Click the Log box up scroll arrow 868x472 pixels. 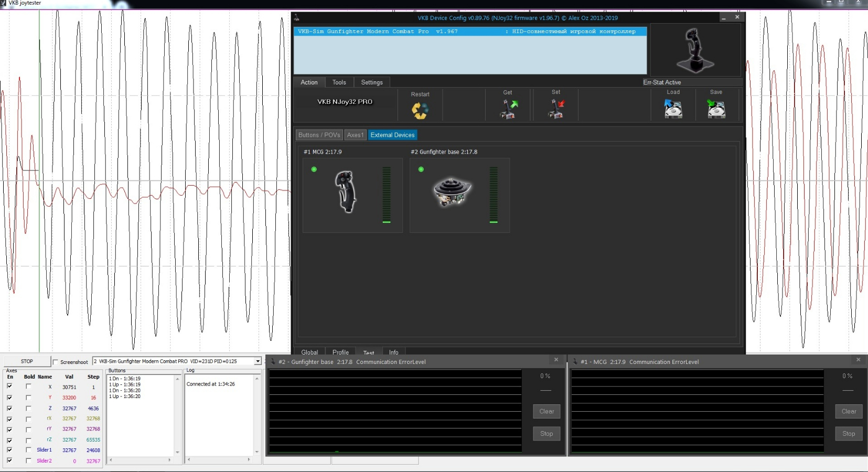pyautogui.click(x=257, y=378)
